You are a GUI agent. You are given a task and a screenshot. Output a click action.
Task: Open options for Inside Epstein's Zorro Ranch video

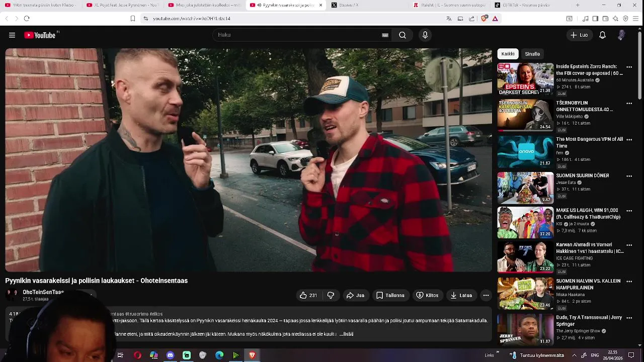pos(629,67)
